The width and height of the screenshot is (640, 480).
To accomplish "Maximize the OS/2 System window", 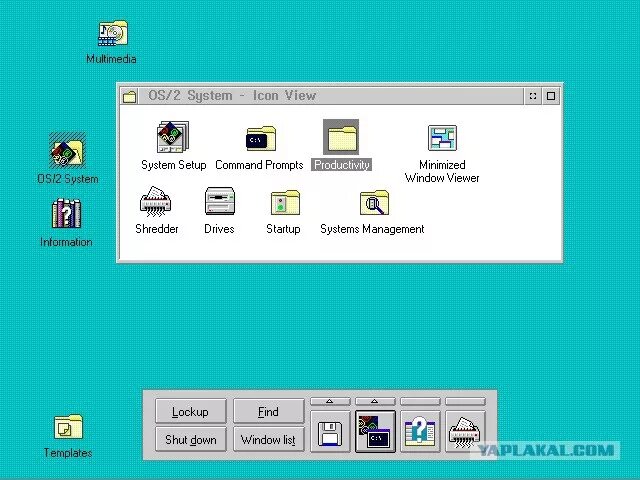I will 551,96.
